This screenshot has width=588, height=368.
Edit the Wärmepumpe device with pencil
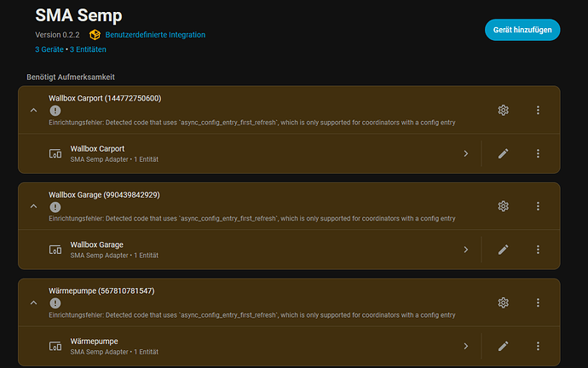click(504, 346)
